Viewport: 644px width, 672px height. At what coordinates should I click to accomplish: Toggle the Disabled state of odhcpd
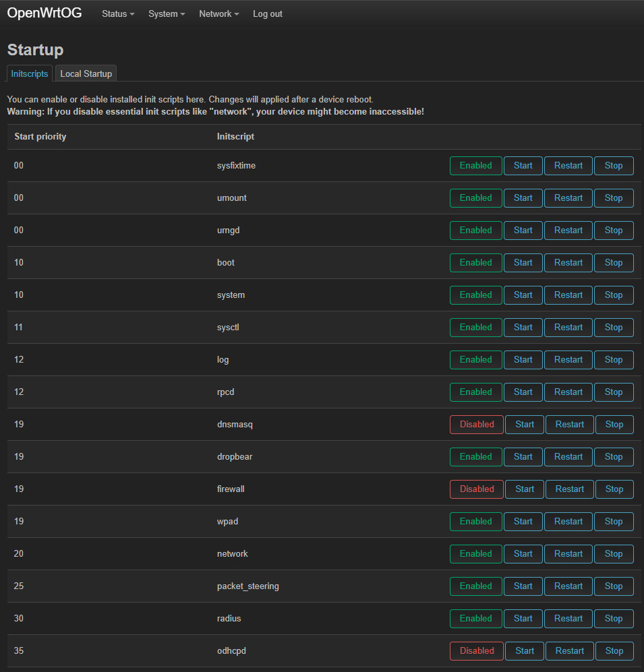click(476, 651)
